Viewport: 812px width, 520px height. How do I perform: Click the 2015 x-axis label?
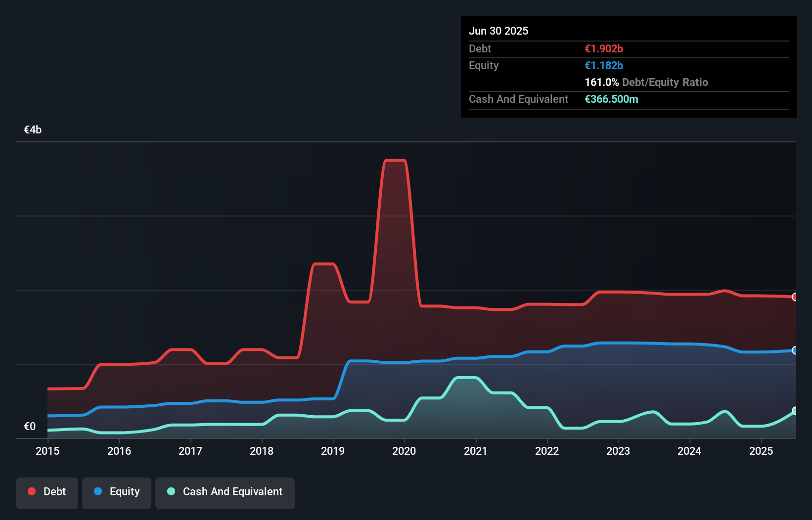pyautogui.click(x=47, y=451)
